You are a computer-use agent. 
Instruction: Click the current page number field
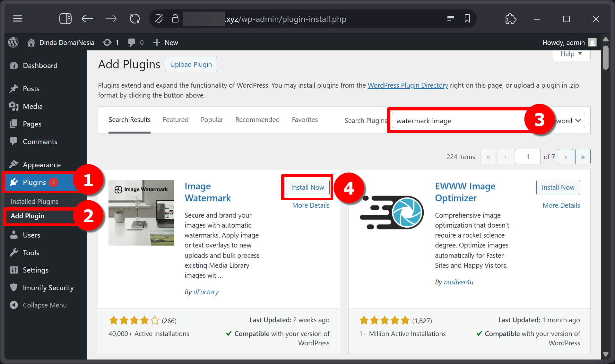click(x=528, y=157)
